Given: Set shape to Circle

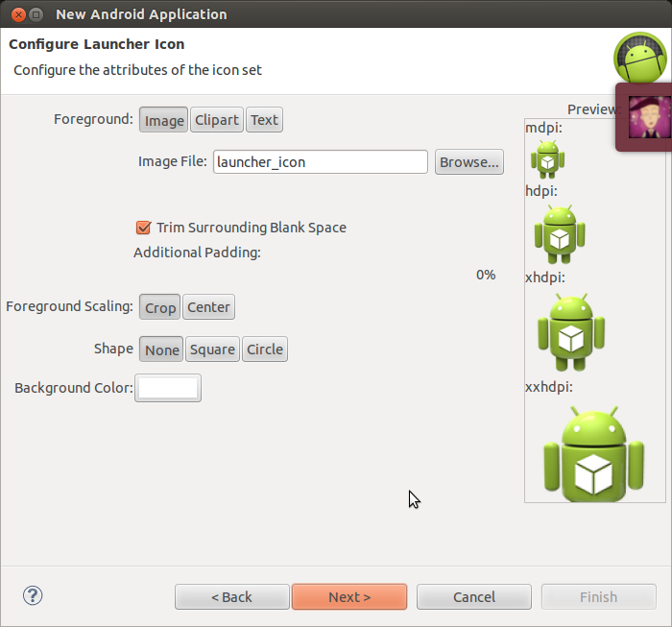Looking at the screenshot, I should (265, 350).
